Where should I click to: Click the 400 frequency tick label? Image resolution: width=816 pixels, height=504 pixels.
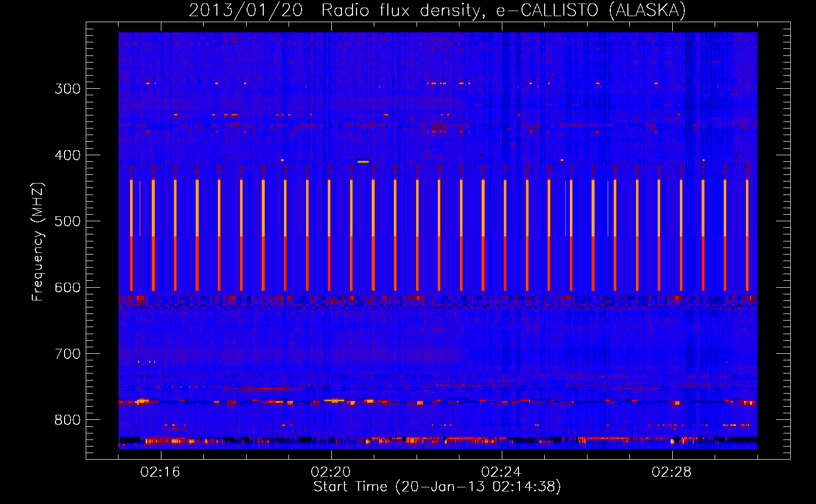(68, 155)
